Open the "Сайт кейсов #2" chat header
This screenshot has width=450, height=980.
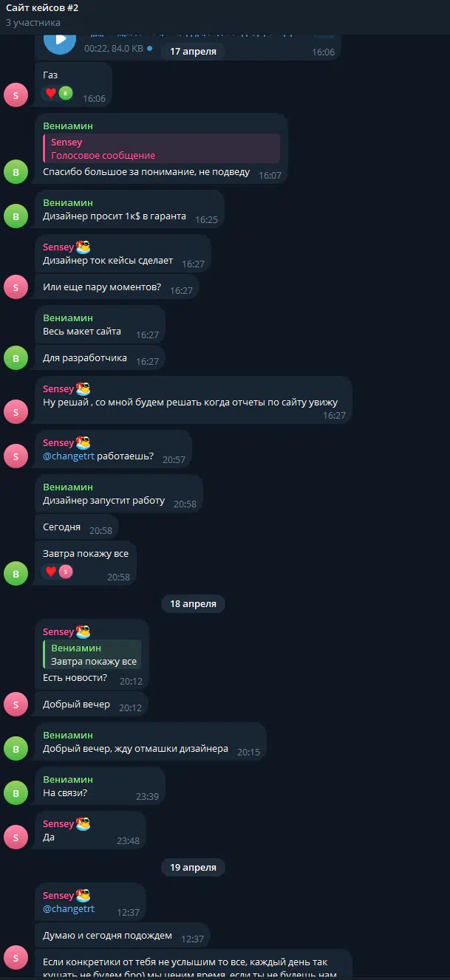click(42, 8)
